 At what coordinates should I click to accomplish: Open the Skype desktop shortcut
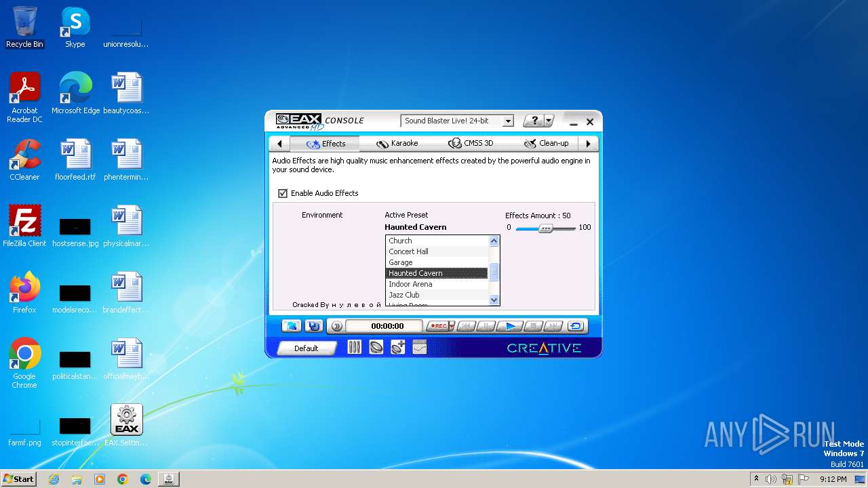(x=75, y=27)
